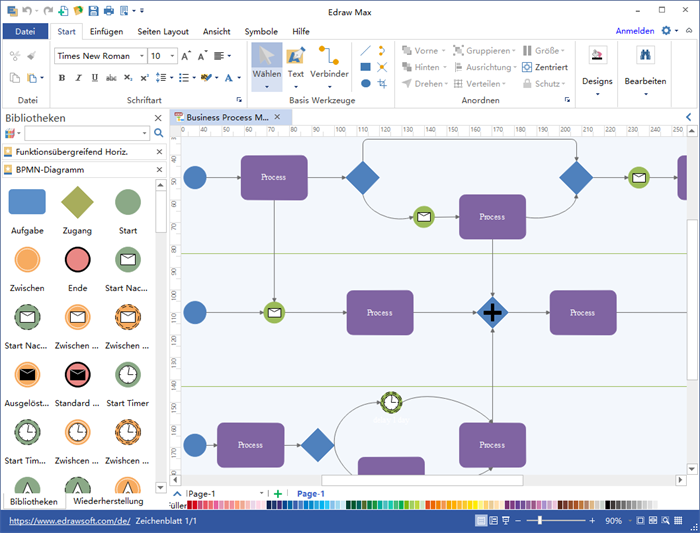Open the Seiten Layout tab
The image size is (700, 533).
click(x=165, y=31)
